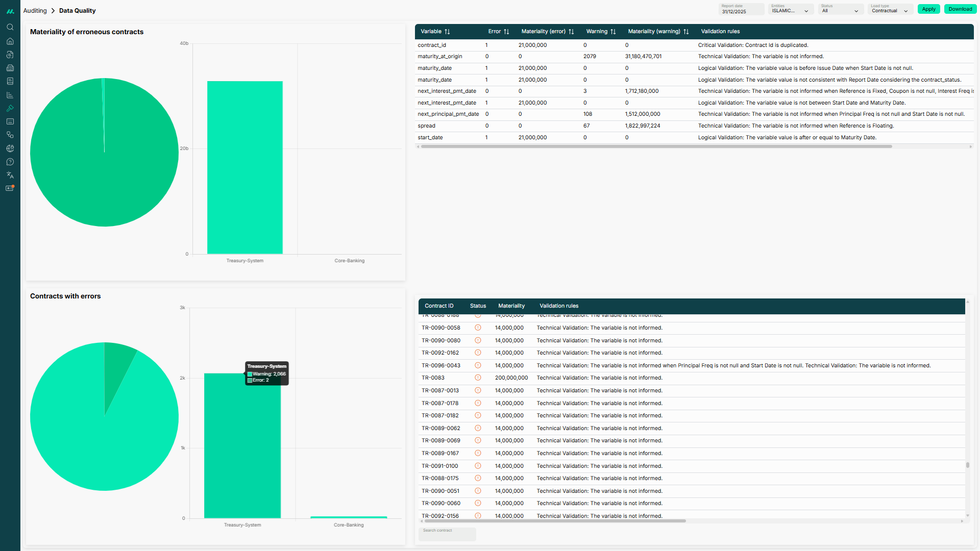Sort by Materiality (error) column arrows
Viewport: 980px width, 551px height.
(x=571, y=32)
